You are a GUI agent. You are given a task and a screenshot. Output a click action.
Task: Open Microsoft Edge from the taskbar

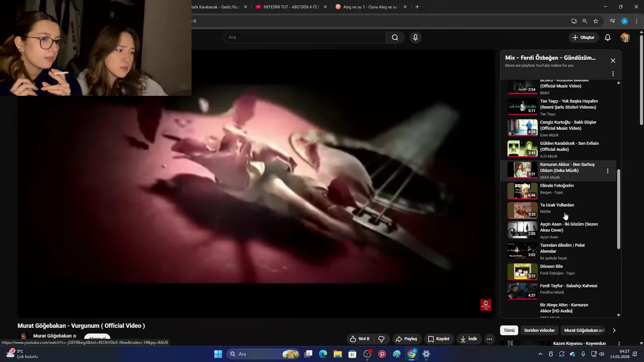click(x=323, y=354)
